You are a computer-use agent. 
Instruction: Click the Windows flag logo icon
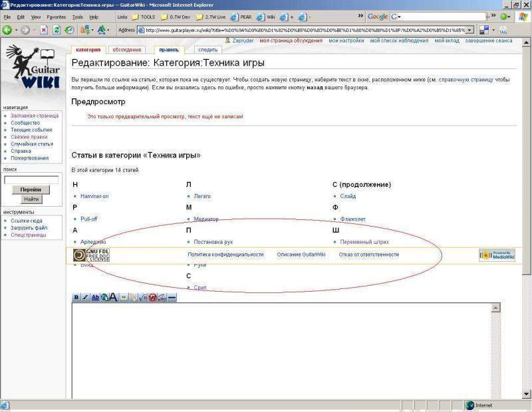[523, 17]
